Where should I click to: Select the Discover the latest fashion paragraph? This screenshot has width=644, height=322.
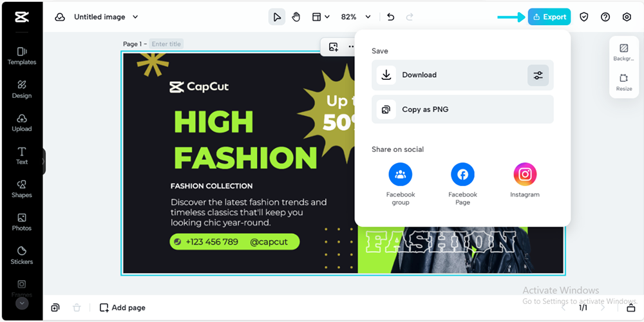point(249,213)
